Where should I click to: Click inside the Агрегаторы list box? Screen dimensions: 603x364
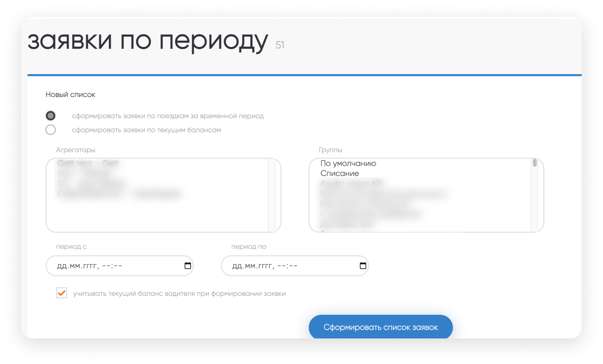tap(160, 213)
